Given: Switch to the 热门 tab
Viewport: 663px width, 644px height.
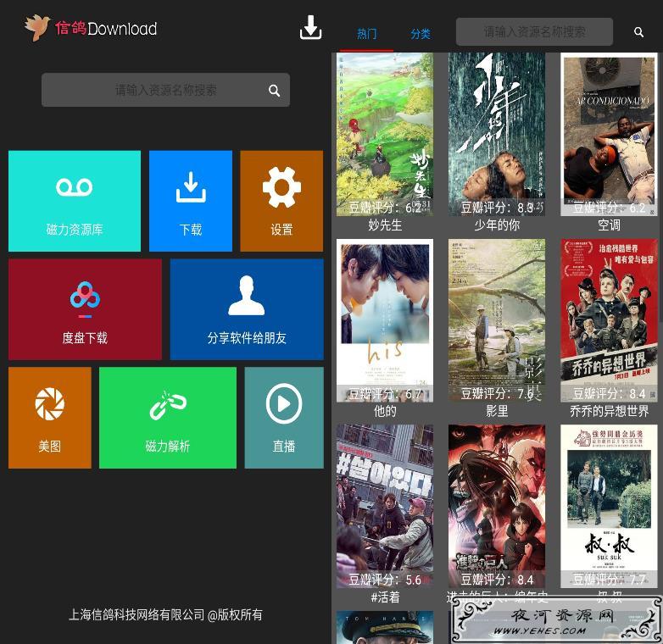Looking at the screenshot, I should point(366,34).
